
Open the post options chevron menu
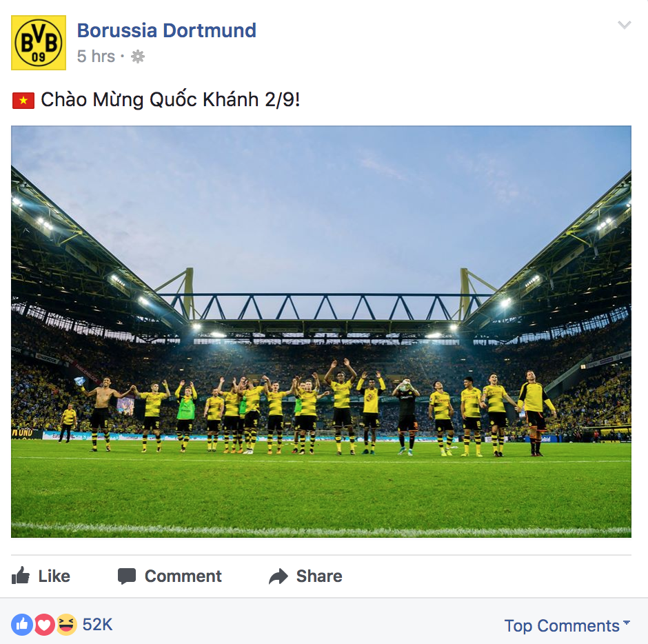[x=624, y=26]
